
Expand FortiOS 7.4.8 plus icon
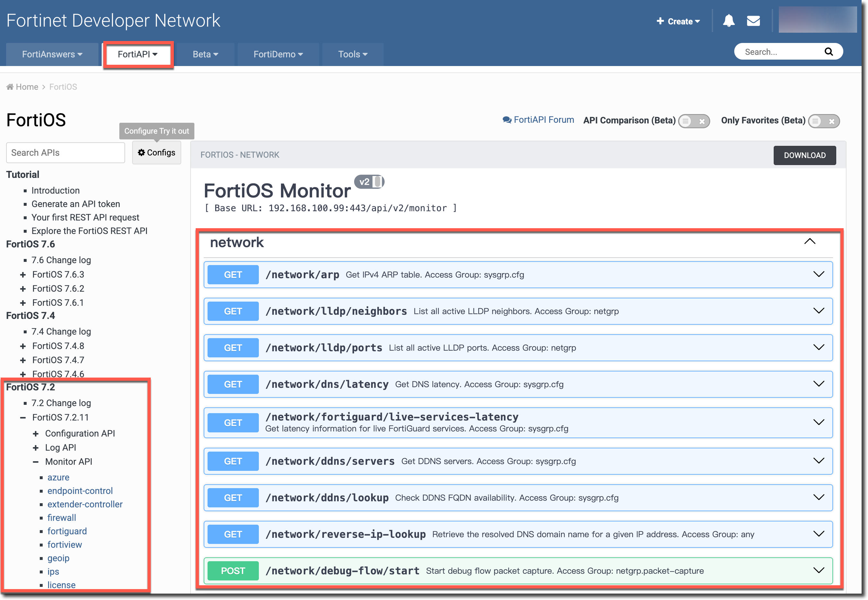point(23,346)
